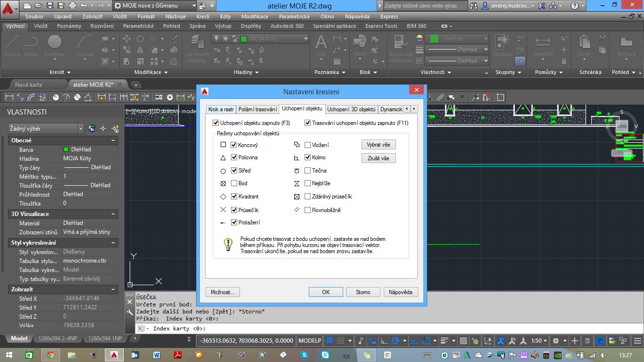Toggle ortho mode in status bar

point(385,340)
